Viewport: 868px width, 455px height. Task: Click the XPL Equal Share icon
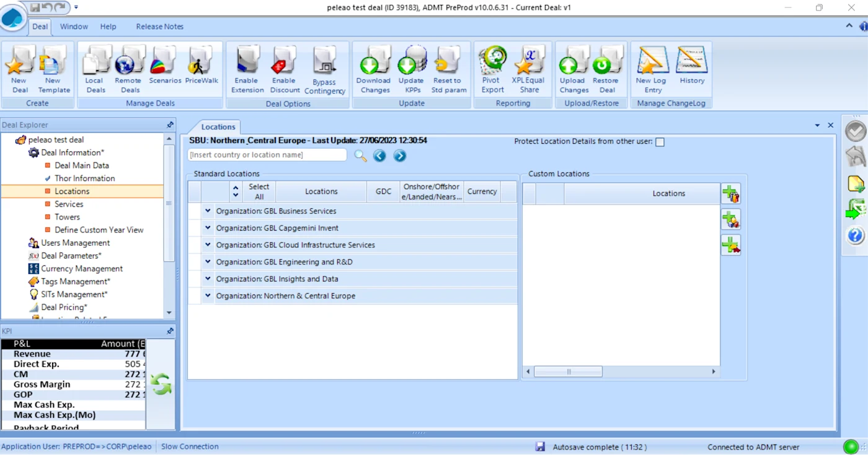tap(529, 70)
